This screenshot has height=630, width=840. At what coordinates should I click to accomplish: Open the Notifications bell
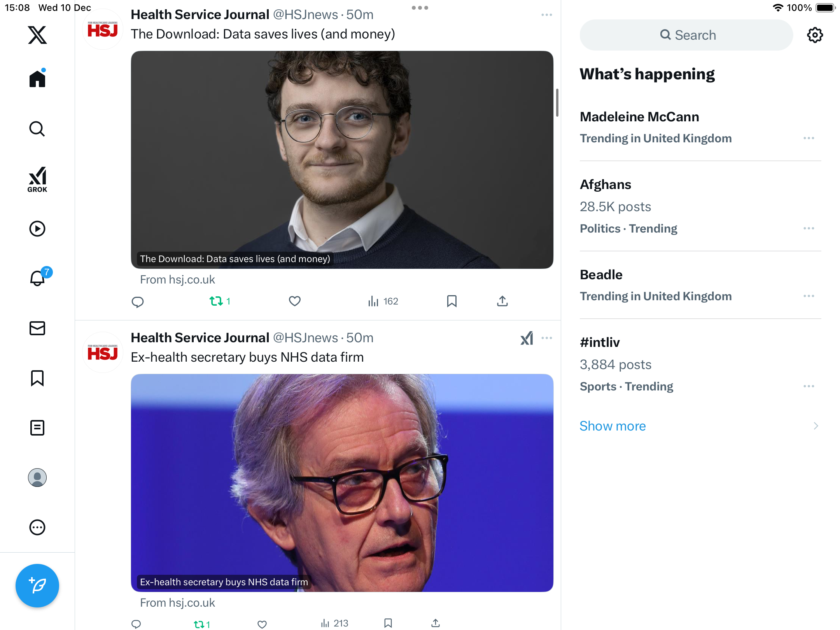tap(37, 278)
